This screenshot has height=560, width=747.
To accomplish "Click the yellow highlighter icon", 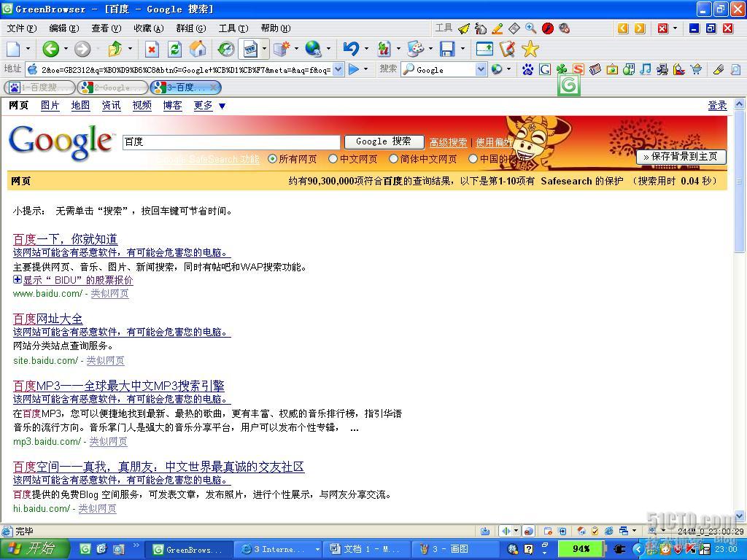I will 719,70.
